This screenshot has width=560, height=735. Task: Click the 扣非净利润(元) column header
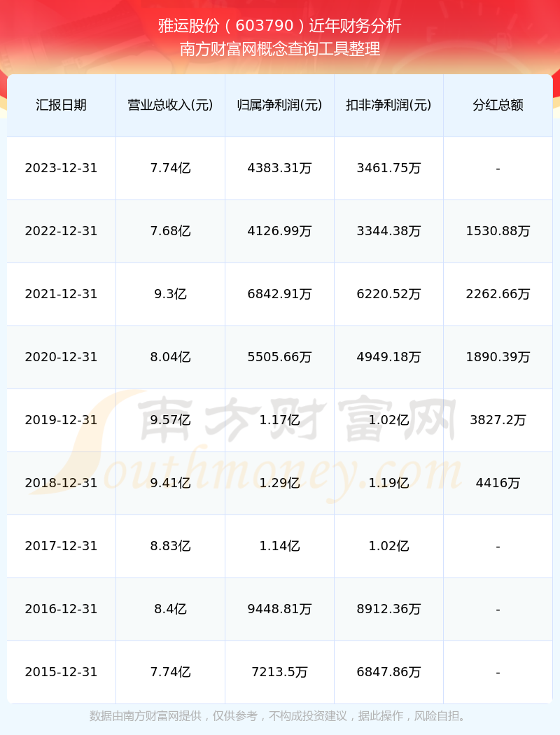[x=389, y=105]
